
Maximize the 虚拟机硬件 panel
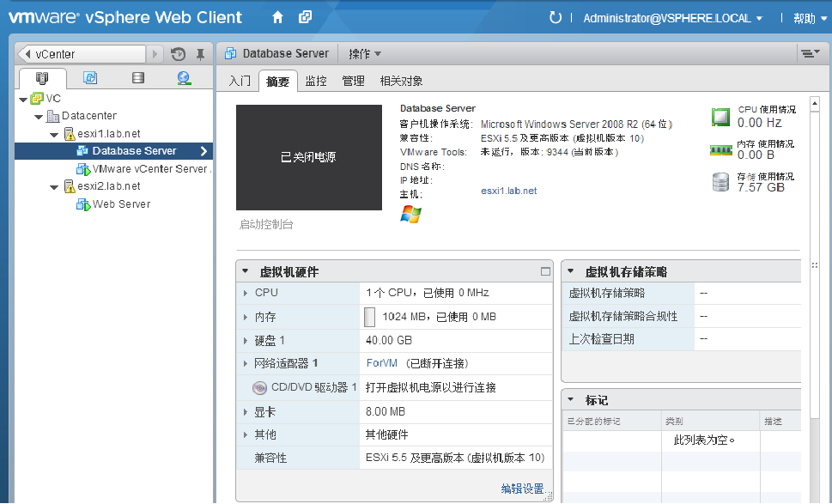545,271
